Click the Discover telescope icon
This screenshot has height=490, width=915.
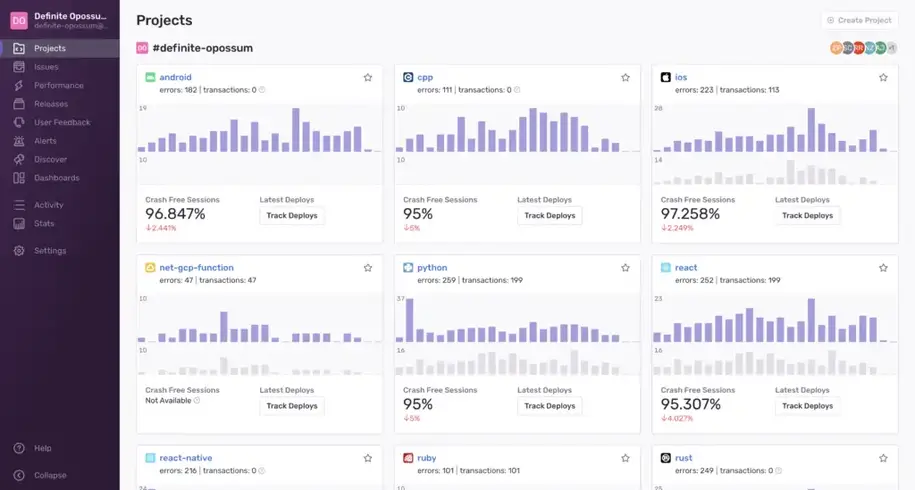coord(19,159)
